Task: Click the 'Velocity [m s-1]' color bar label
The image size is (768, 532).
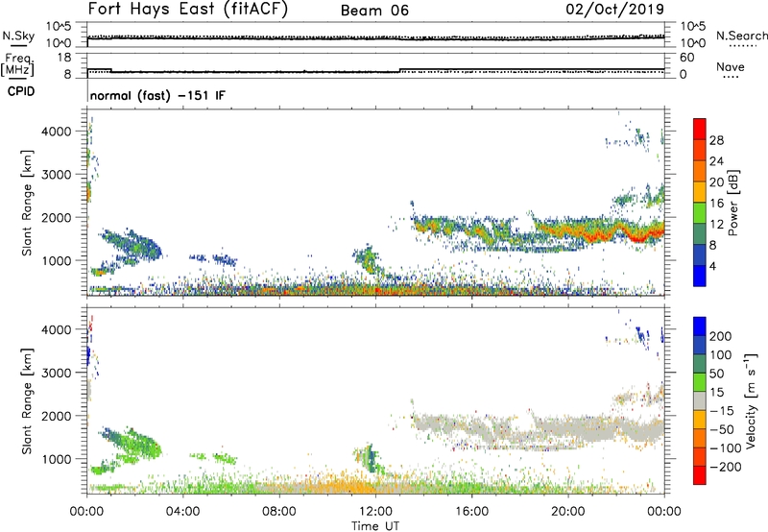Action: click(751, 400)
